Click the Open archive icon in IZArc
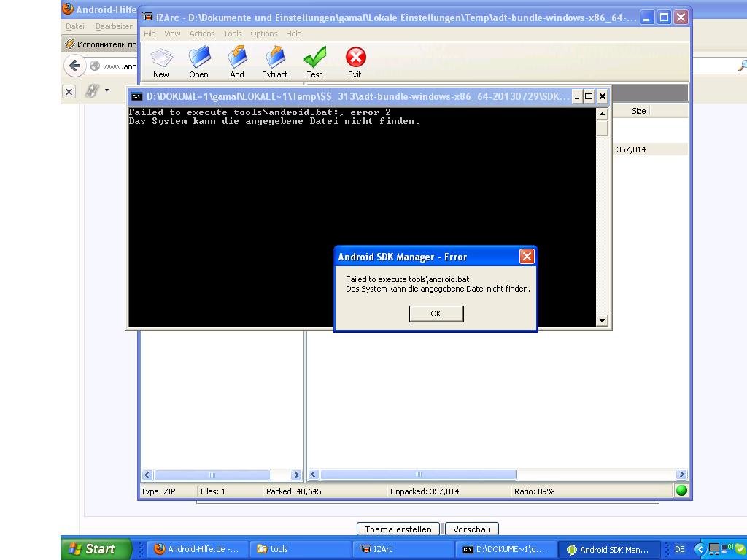Screen dimensions: 747x560 pyautogui.click(x=198, y=62)
